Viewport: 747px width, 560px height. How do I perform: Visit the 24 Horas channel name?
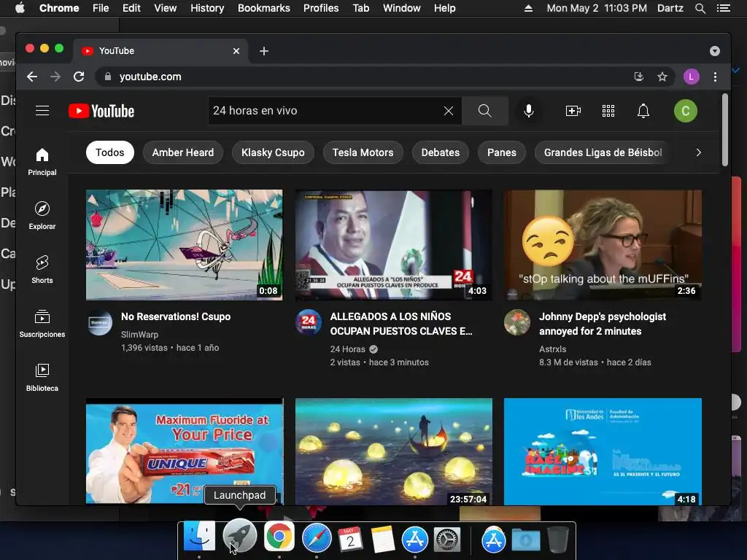pos(348,349)
